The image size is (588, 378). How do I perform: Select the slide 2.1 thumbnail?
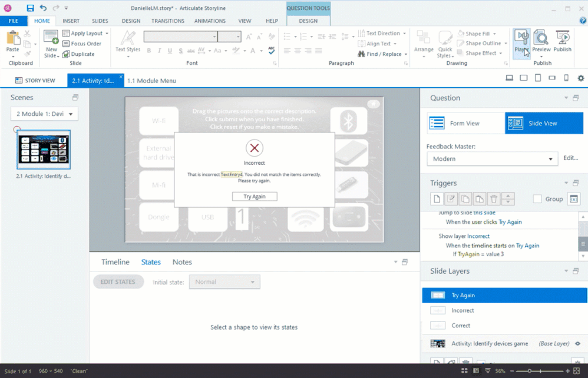(44, 150)
